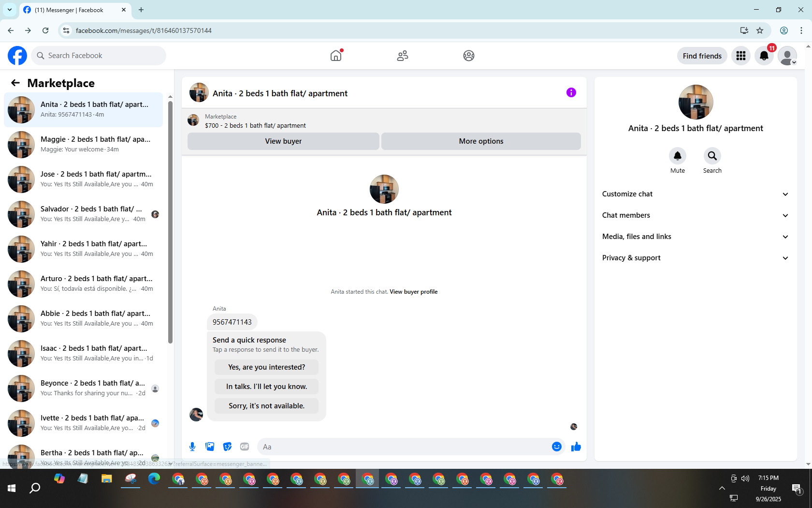Choose a GIF icon

[245, 447]
